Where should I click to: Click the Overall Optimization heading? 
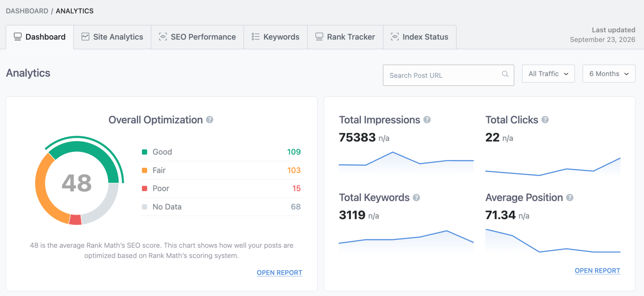[x=155, y=120]
